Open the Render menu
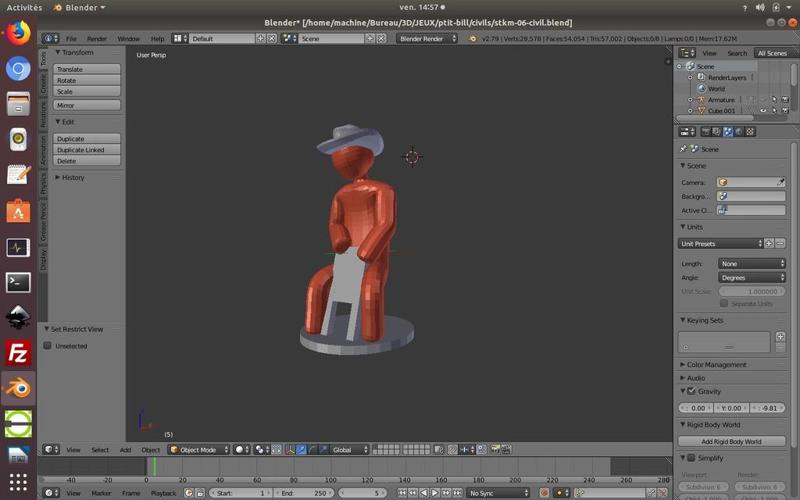 pyautogui.click(x=96, y=39)
